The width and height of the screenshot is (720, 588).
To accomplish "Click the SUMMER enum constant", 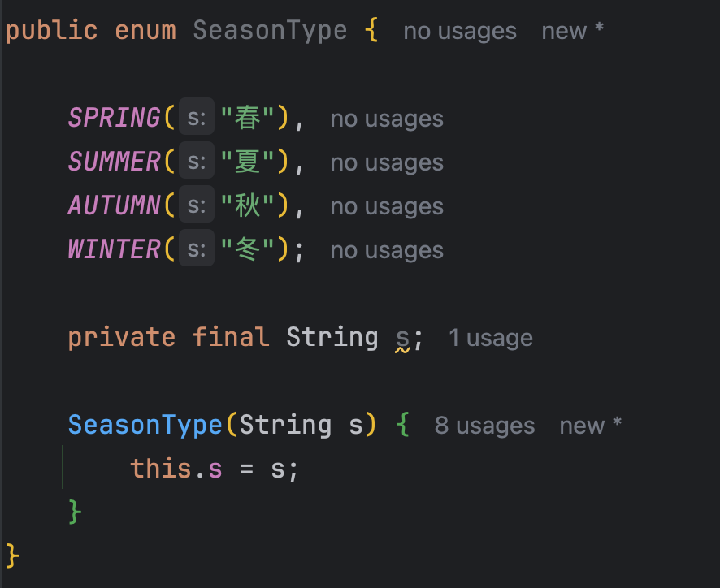I will 114,162.
